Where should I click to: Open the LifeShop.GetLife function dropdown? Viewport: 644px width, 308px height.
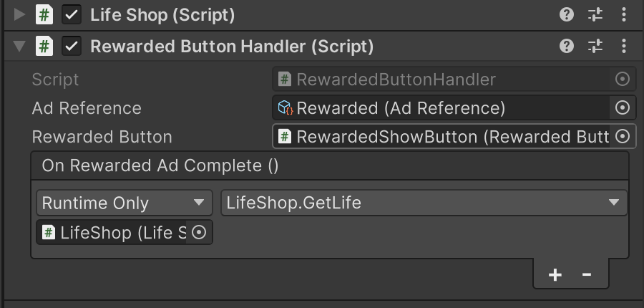tap(424, 203)
